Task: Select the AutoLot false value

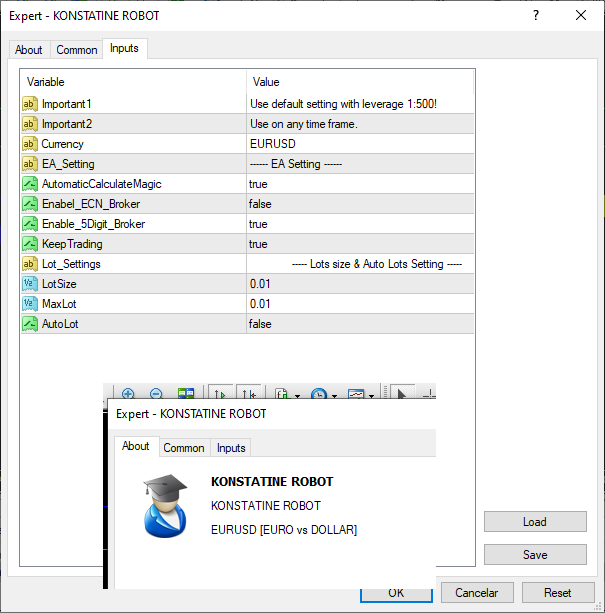Action: (x=360, y=324)
